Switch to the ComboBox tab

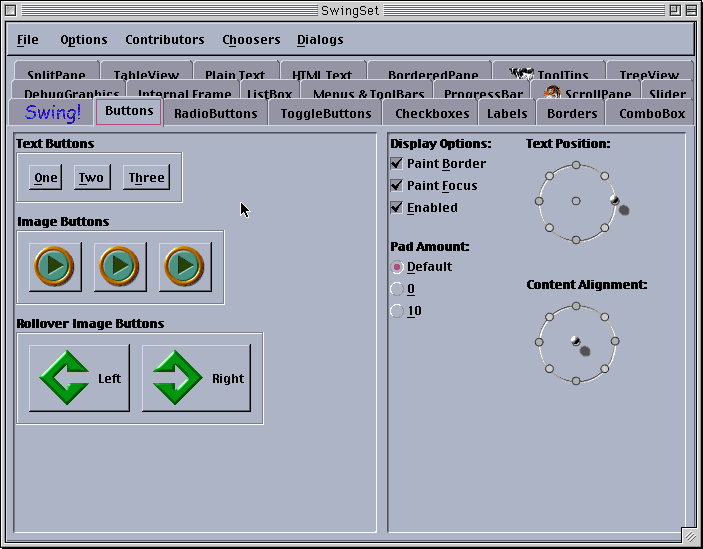coord(652,113)
